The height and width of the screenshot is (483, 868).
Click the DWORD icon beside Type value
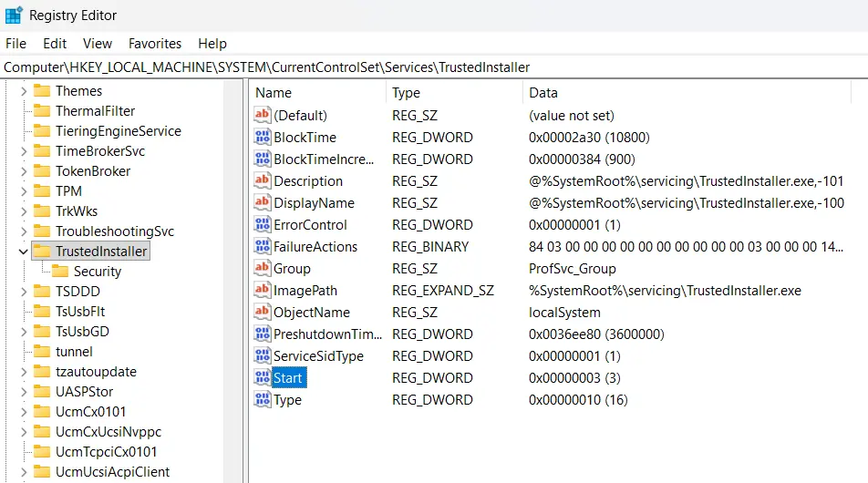[263, 399]
